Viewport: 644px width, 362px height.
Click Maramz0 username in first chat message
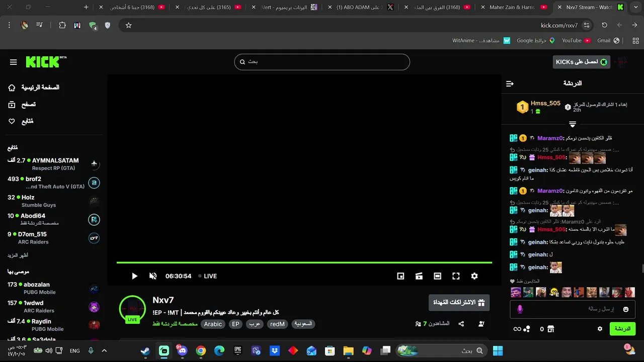point(550,138)
